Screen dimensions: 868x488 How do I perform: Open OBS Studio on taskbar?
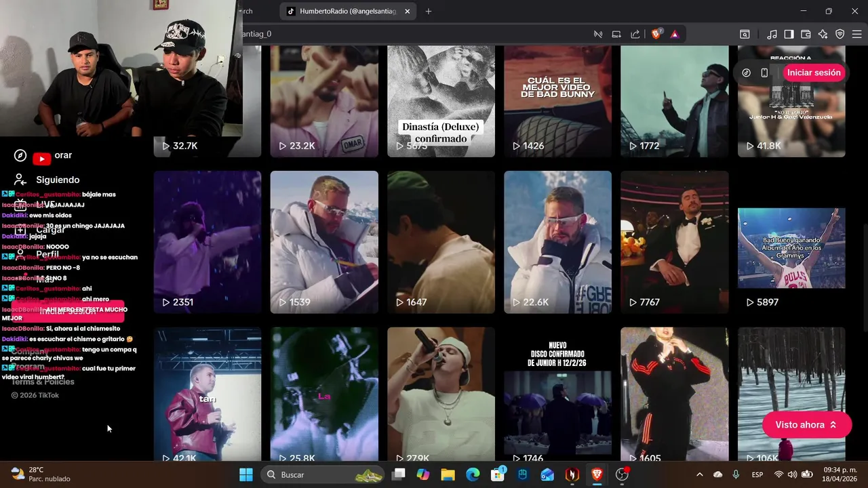click(622, 474)
